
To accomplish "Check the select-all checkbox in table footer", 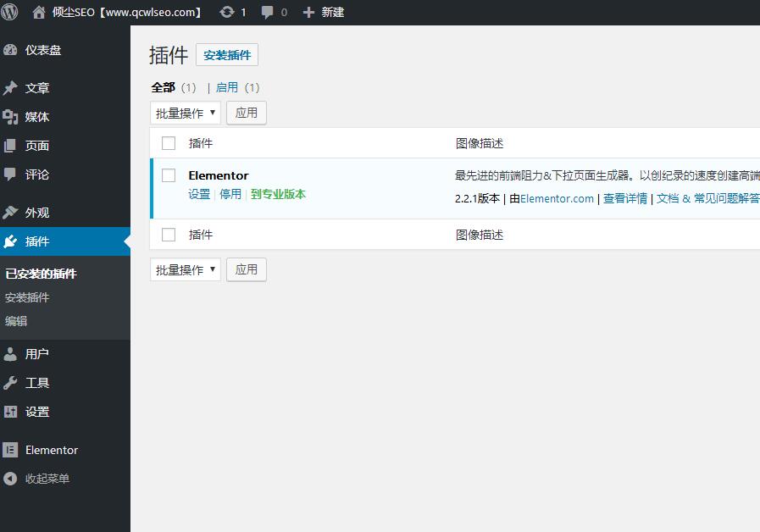I will 169,235.
